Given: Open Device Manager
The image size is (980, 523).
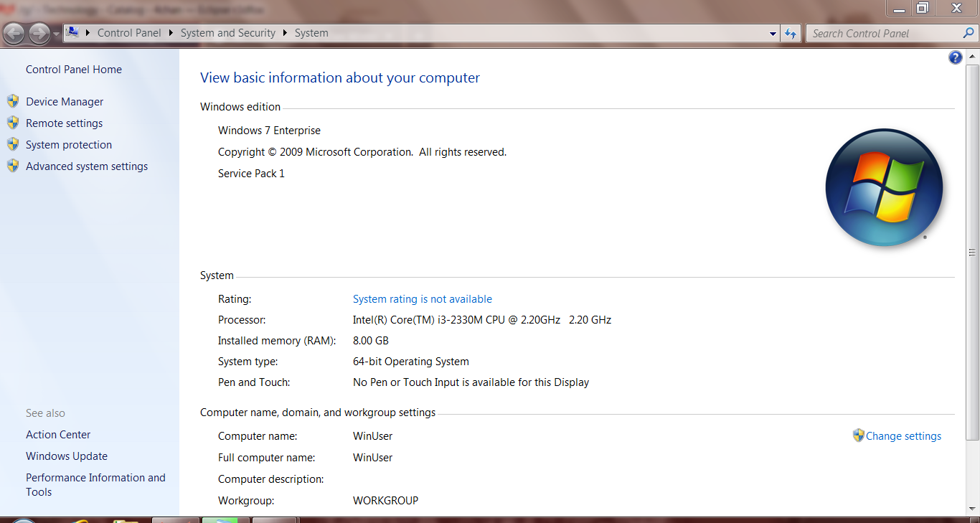Looking at the screenshot, I should coord(65,102).
